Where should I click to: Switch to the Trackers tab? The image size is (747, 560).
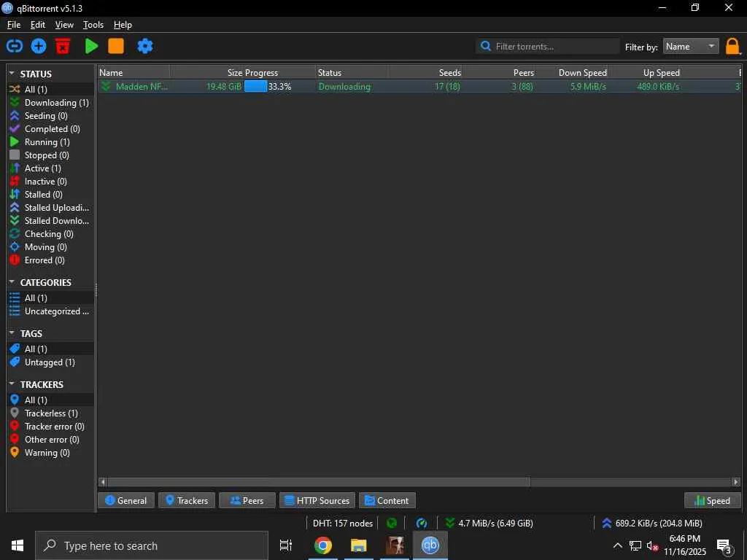click(187, 500)
